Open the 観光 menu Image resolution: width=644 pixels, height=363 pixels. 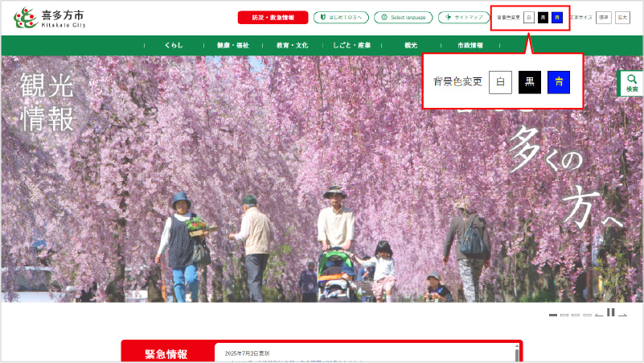click(411, 45)
